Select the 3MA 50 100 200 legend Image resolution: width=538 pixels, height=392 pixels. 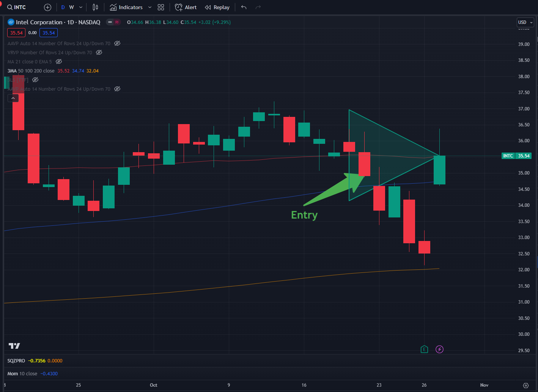point(31,71)
